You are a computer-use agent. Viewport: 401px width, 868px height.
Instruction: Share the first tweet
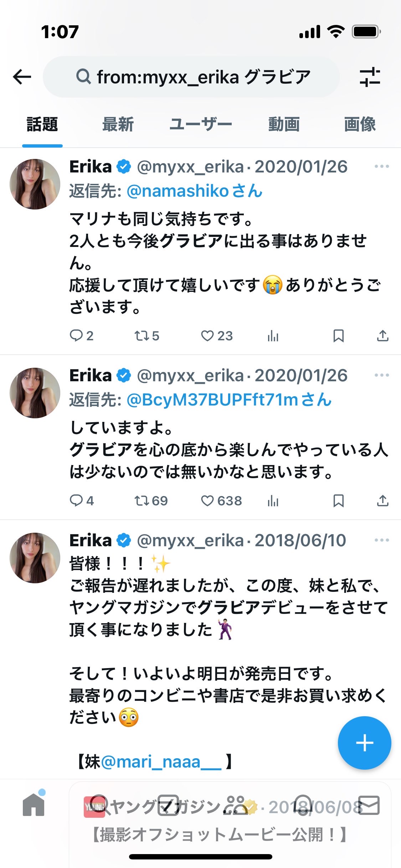click(382, 336)
